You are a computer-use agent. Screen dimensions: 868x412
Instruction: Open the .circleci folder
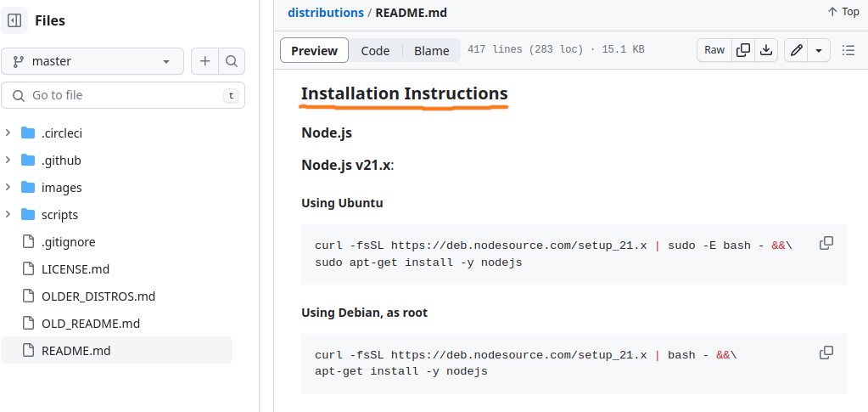(61, 133)
